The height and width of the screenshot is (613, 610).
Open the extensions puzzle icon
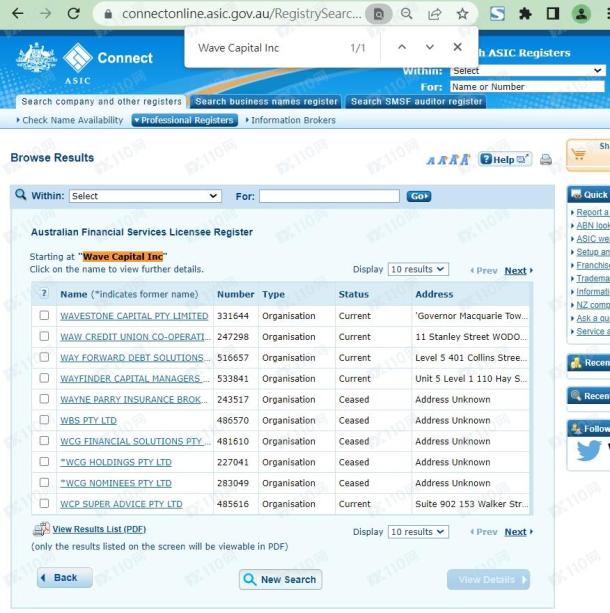pos(525,14)
